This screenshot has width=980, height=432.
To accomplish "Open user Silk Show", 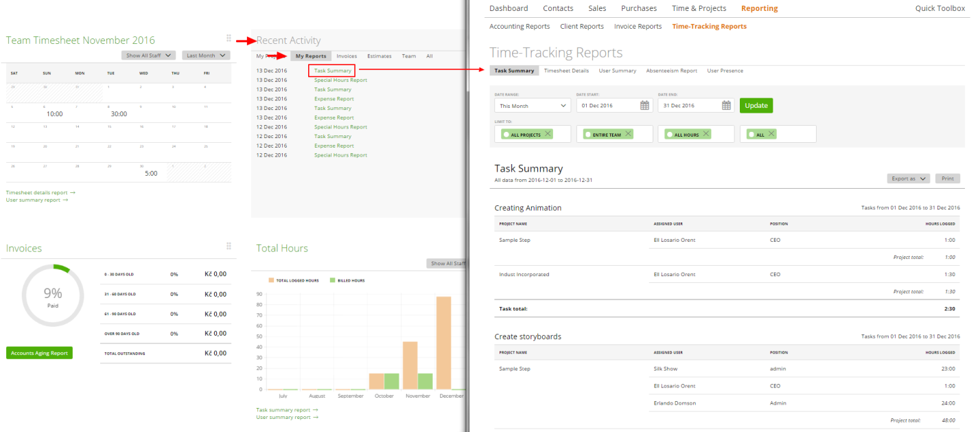I will coord(666,369).
